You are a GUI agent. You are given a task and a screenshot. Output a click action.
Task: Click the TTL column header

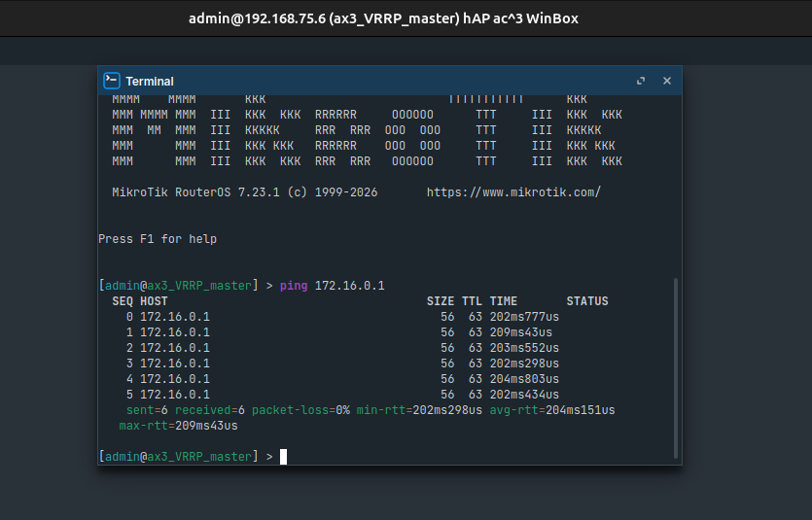[472, 301]
